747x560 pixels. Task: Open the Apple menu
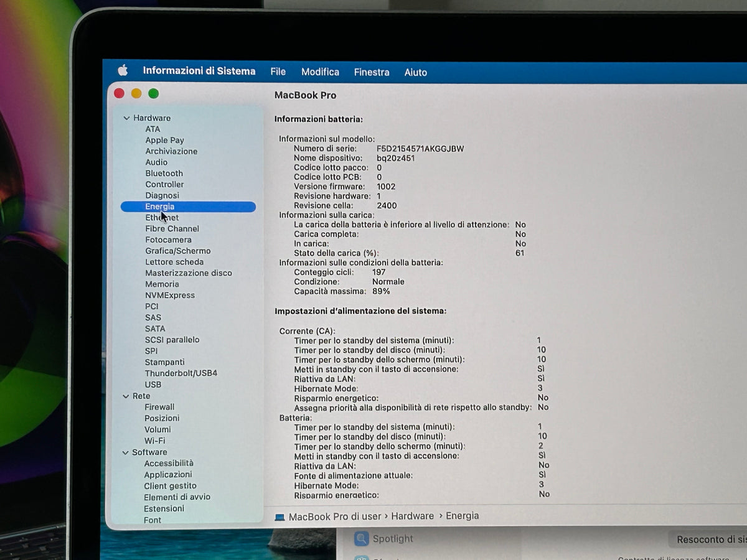(123, 70)
